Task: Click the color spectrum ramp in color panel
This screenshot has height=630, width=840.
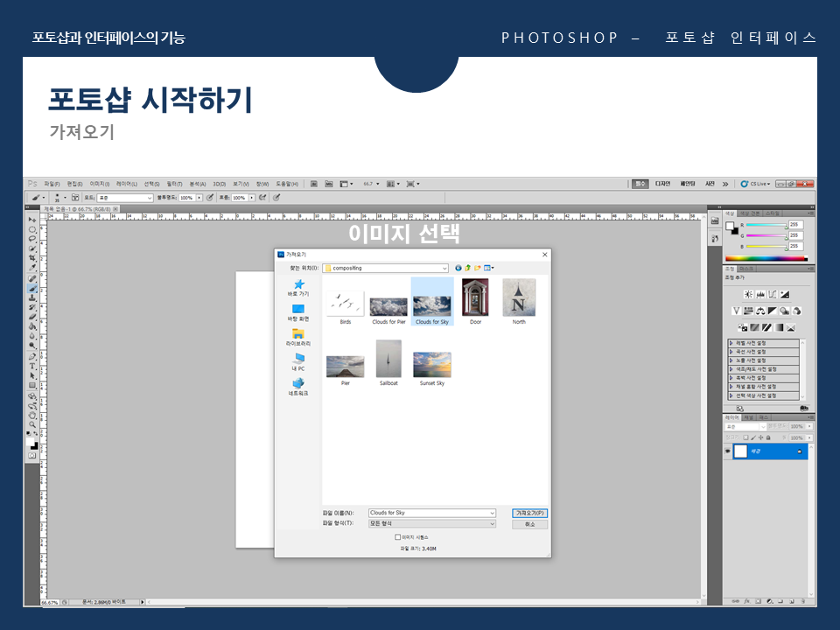Action: coord(766,258)
